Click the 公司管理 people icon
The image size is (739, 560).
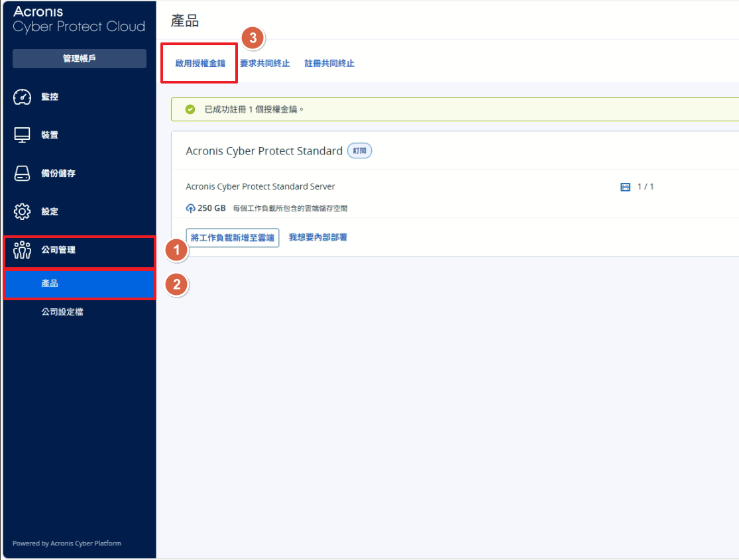point(22,250)
